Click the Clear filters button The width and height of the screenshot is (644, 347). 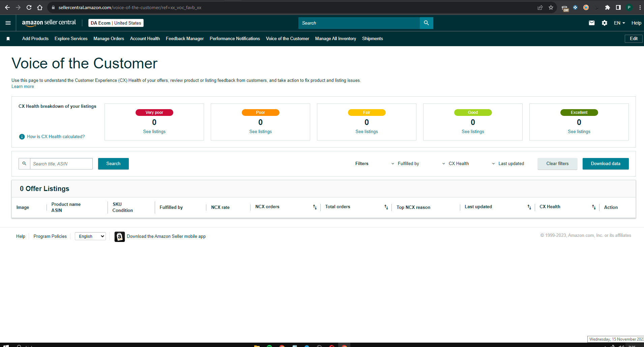tap(557, 163)
